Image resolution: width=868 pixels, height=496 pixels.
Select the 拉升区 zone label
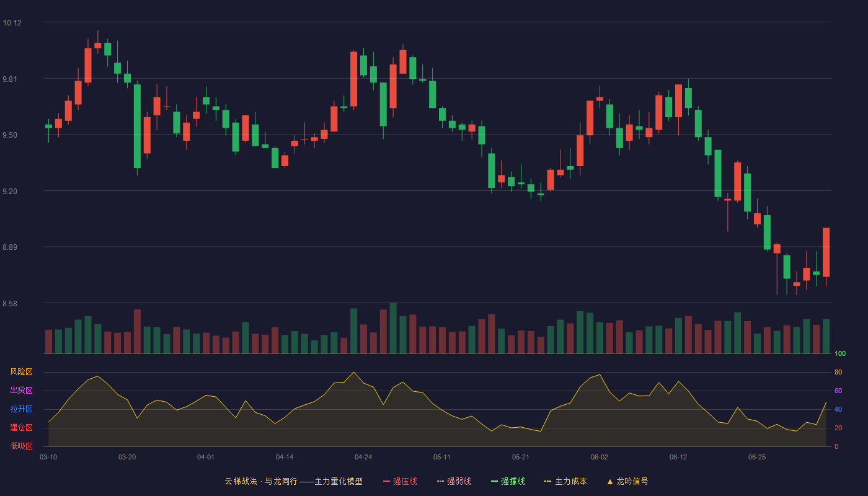(x=21, y=409)
